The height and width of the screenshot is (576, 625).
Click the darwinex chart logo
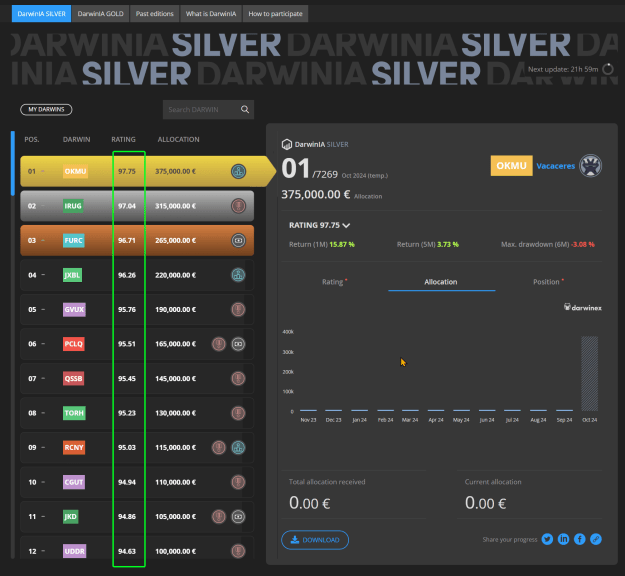point(583,307)
